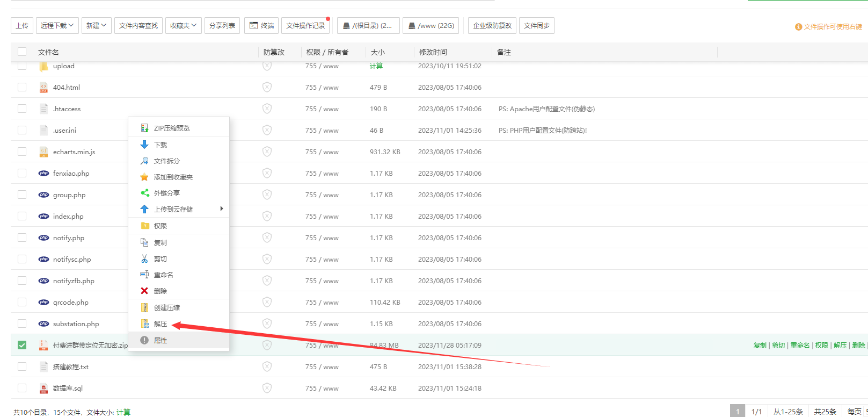This screenshot has width=868, height=417.
Task: Check the box for 搭建教程.txt
Action: pyautogui.click(x=22, y=366)
